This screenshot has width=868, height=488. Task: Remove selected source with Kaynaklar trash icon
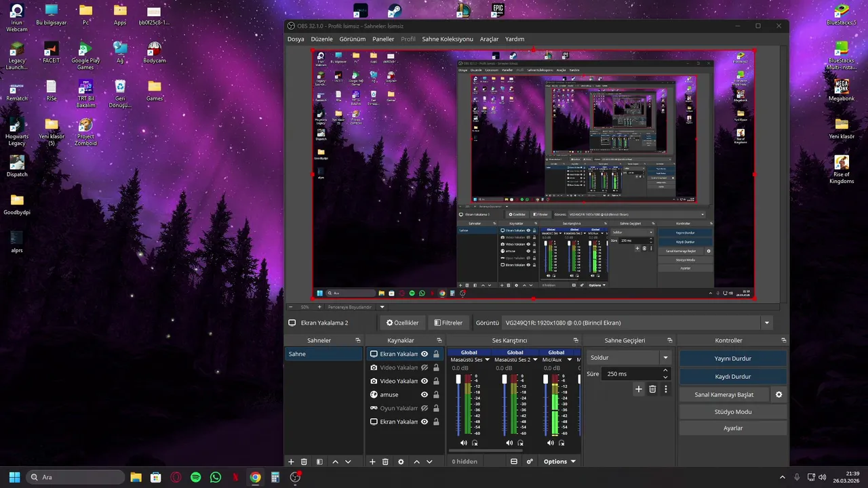pyautogui.click(x=385, y=462)
